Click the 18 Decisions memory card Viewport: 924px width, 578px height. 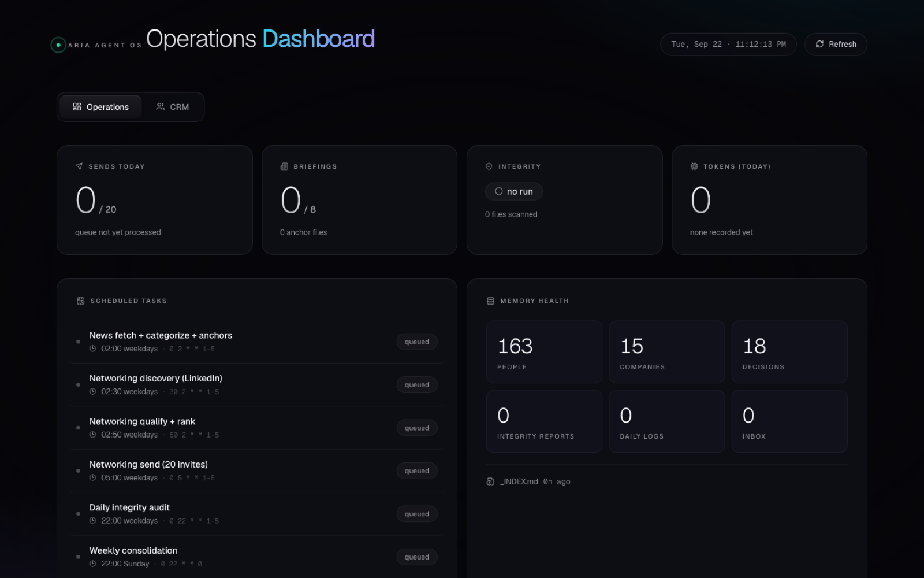pos(789,352)
